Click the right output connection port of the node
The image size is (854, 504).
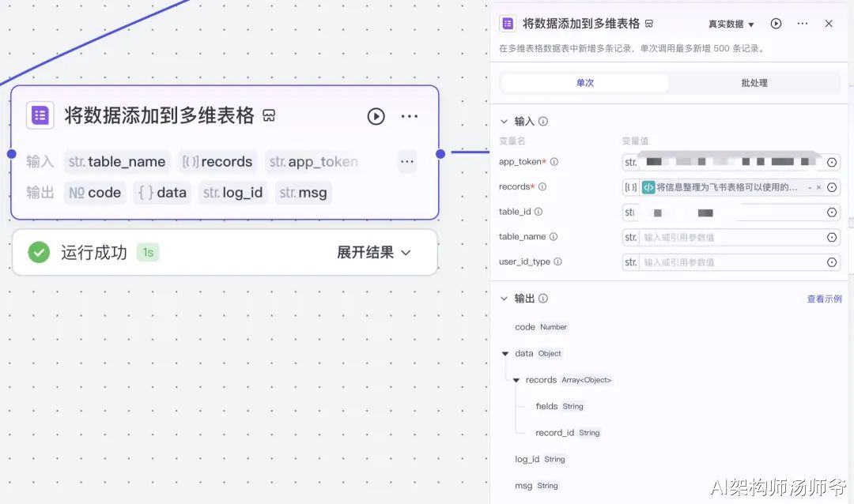(440, 154)
